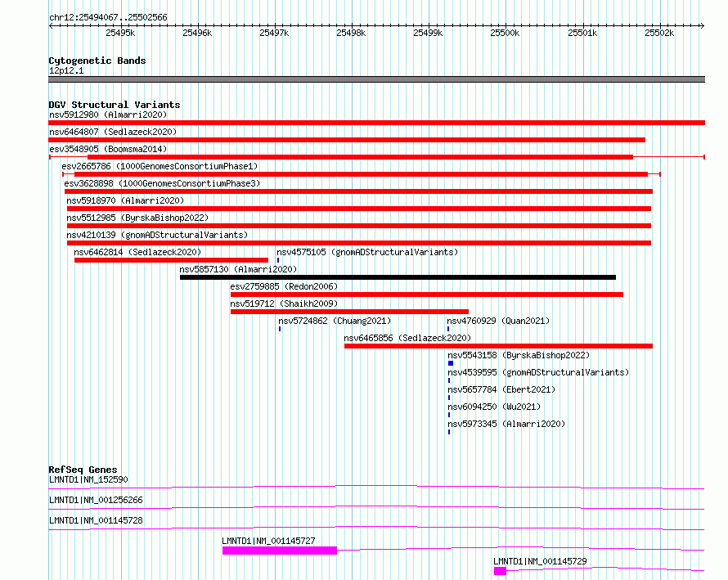Select the nsv6462814 (Sedlazeck2020) red bar
The width and height of the screenshot is (728, 580).
(171, 260)
